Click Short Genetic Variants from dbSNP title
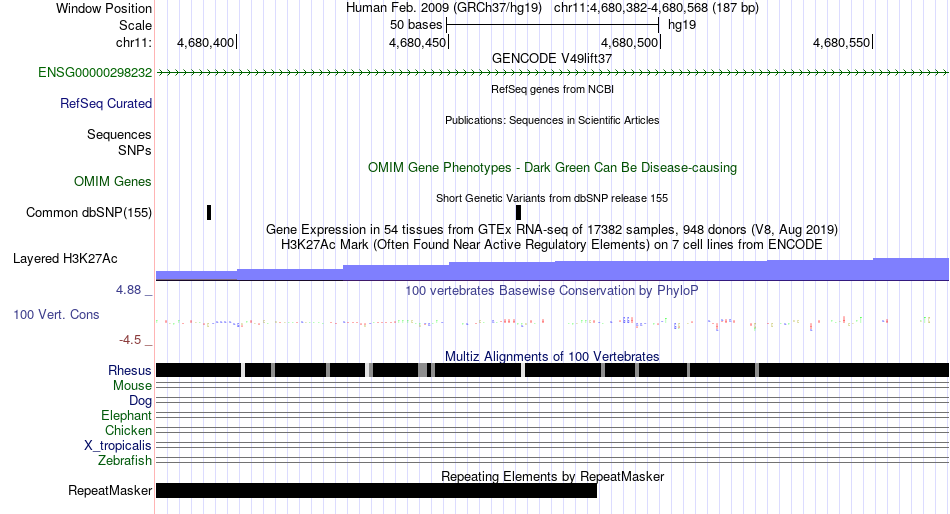This screenshot has width=950, height=514. 552,198
